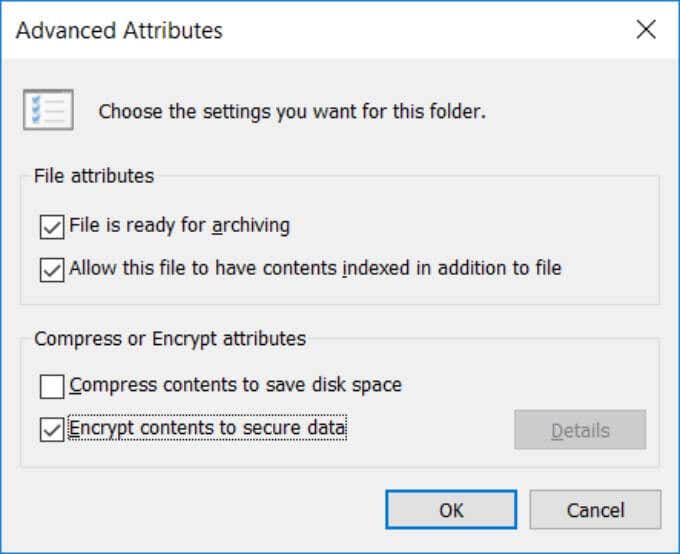Viewport: 680px width, 554px height.
Task: Enable the Compress contents checkbox
Action: tap(52, 385)
